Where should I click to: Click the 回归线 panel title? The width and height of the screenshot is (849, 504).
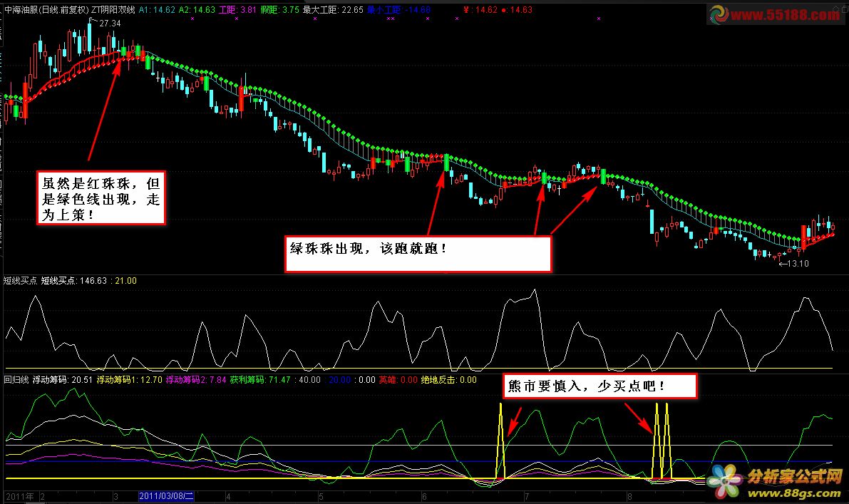click(16, 379)
